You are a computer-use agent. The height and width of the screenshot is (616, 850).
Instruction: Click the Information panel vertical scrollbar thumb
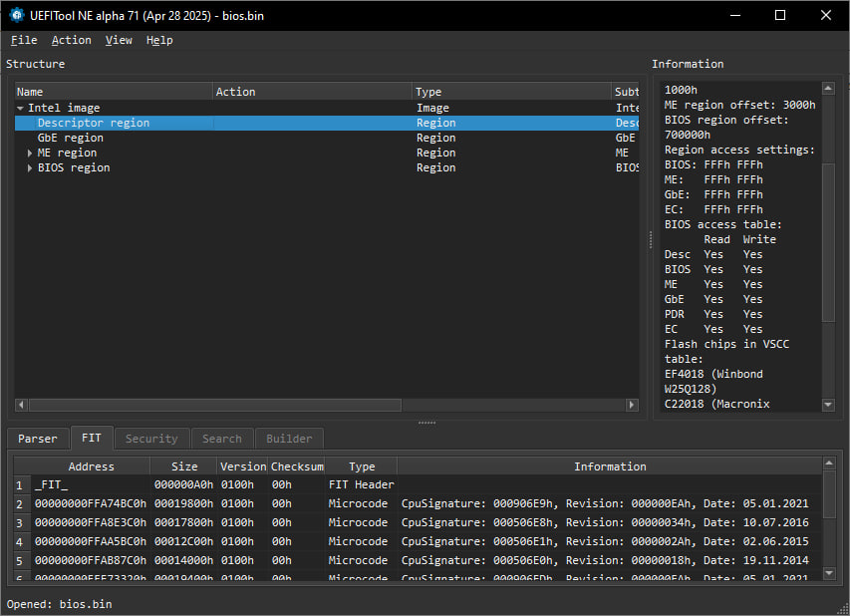828,242
